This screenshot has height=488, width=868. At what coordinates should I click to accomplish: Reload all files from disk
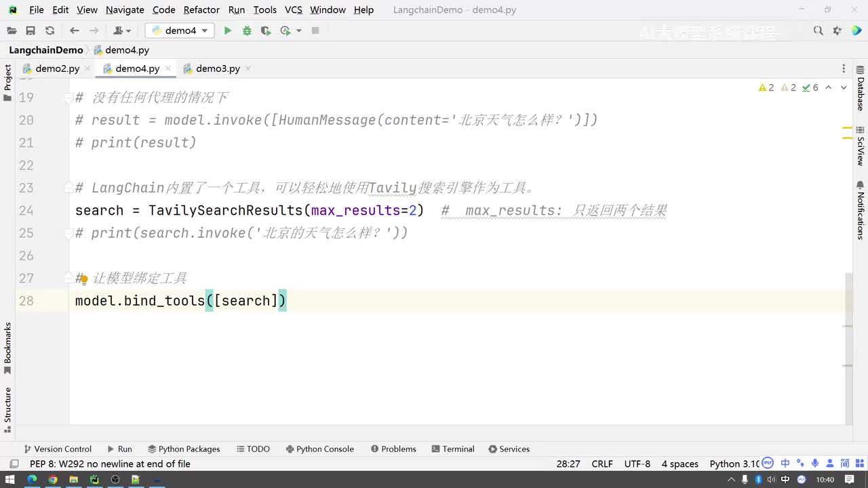pyautogui.click(x=50, y=30)
